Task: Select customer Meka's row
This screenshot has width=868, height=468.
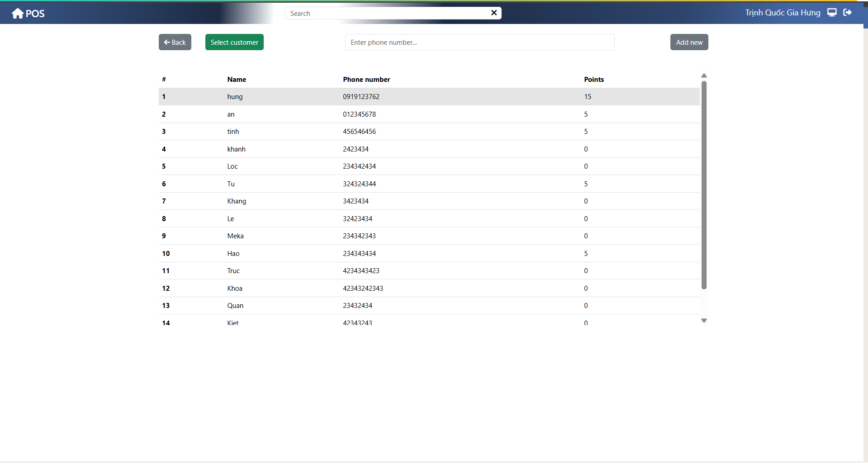Action: pos(428,236)
